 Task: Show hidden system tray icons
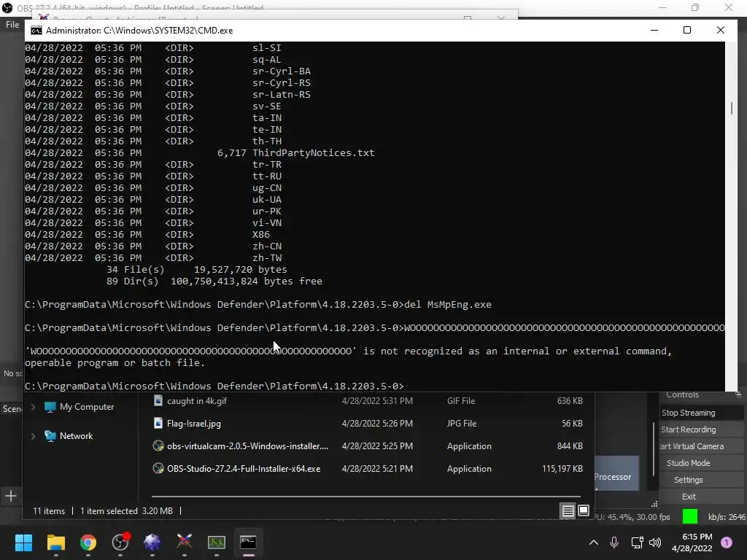pos(594,542)
